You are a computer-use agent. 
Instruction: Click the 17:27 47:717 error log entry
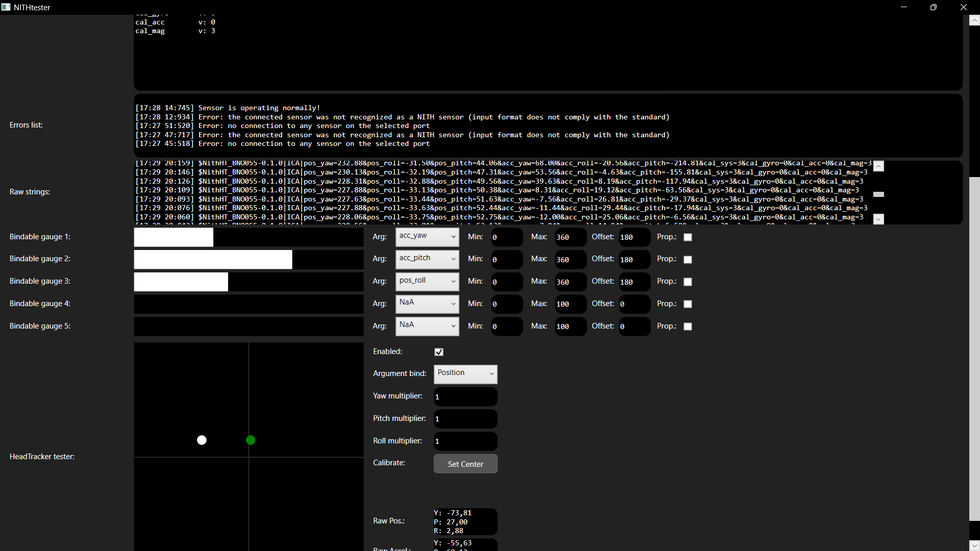(402, 135)
